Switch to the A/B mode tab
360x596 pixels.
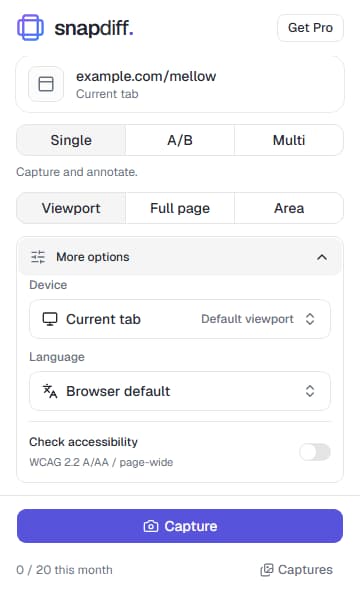180,140
